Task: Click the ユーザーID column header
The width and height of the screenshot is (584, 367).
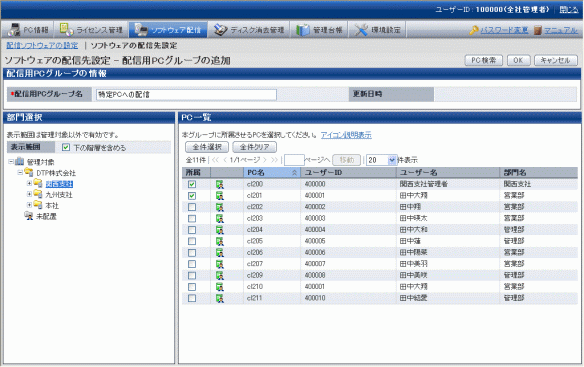Action: coord(349,173)
